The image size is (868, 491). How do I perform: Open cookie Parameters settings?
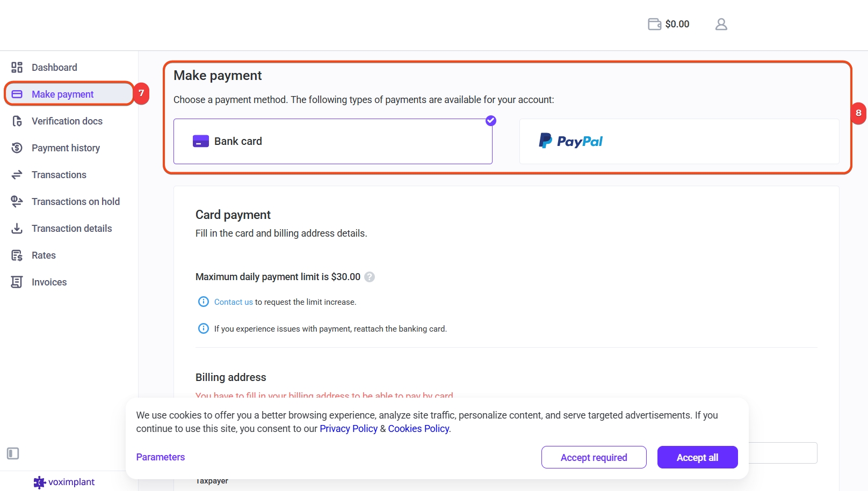161,457
